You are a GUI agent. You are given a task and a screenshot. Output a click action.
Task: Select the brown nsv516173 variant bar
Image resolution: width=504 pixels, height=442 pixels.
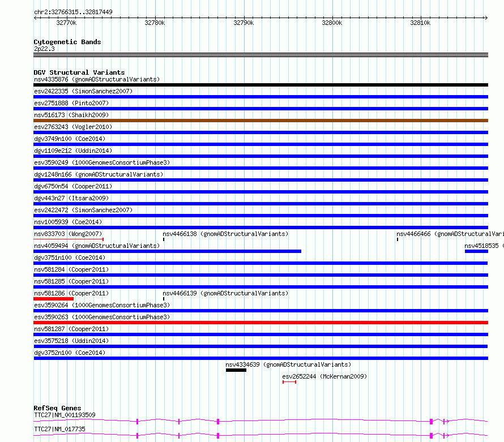point(260,121)
